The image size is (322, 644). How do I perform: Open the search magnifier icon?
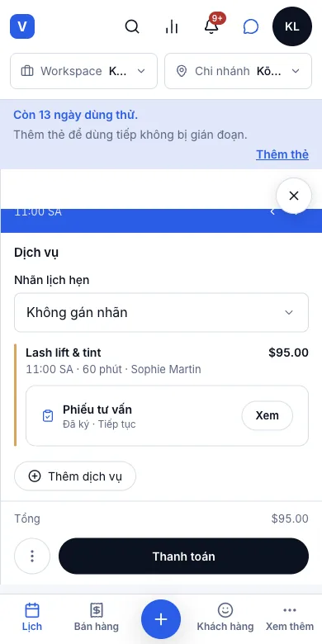click(132, 26)
